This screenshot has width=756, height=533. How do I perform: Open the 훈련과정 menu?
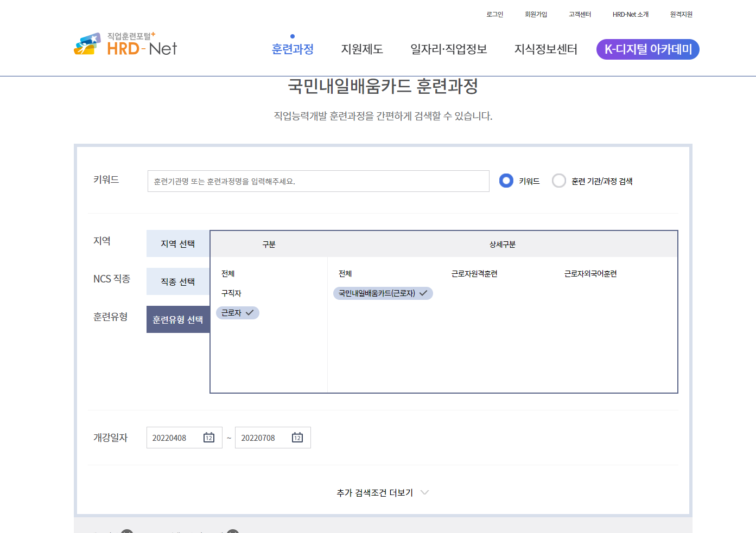coord(293,49)
